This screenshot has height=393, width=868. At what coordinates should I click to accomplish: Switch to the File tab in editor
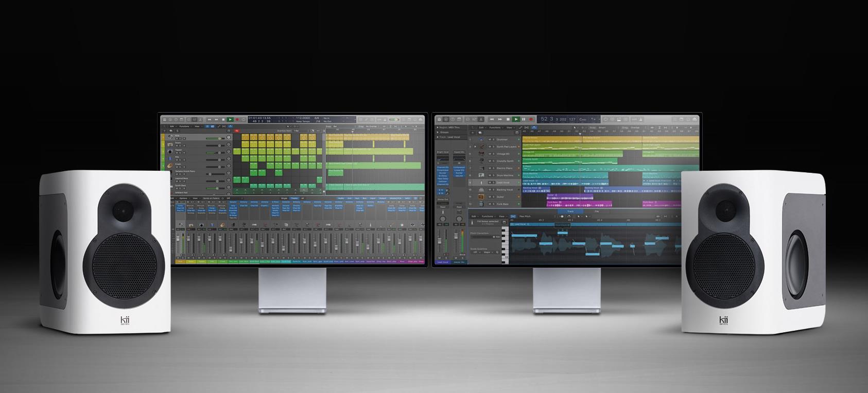tap(597, 211)
